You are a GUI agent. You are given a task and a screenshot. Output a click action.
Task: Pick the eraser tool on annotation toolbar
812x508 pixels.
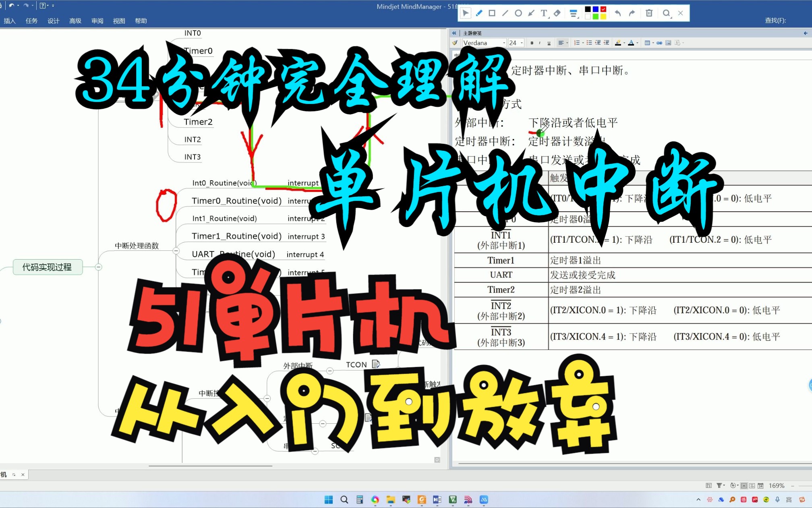(557, 13)
